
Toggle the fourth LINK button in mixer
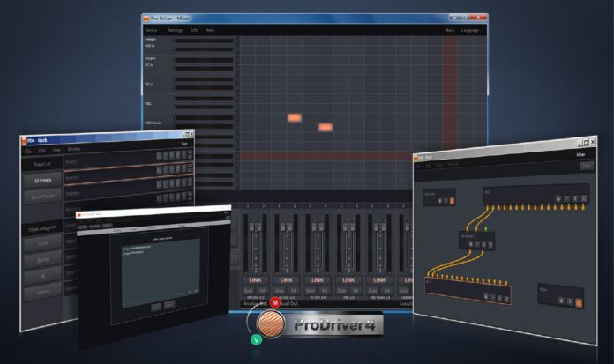click(348, 279)
